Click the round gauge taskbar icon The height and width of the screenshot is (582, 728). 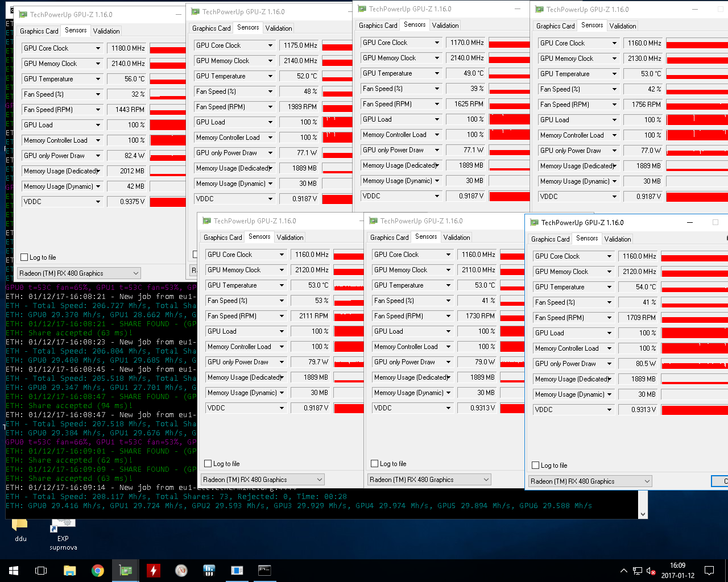click(x=181, y=570)
